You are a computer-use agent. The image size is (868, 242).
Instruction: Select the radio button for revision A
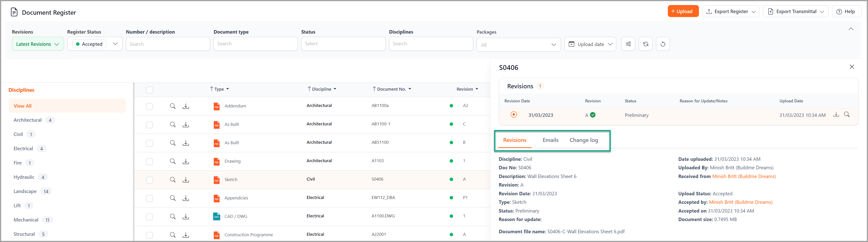(x=513, y=114)
